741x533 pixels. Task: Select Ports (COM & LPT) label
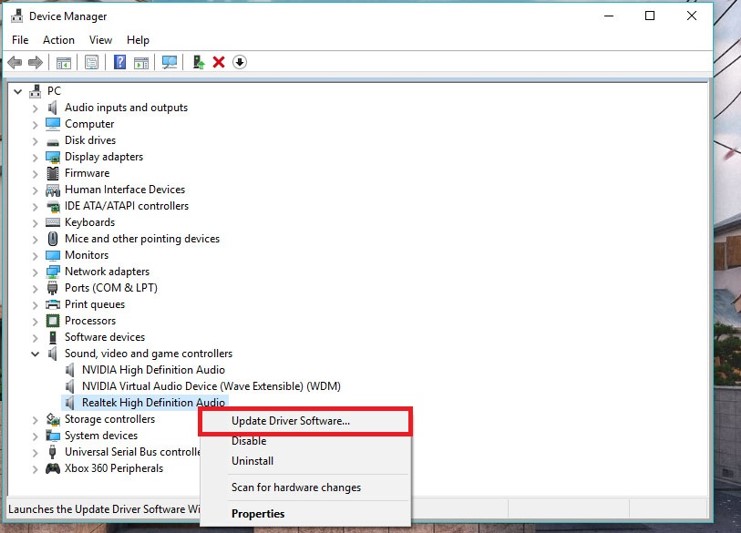(x=111, y=288)
